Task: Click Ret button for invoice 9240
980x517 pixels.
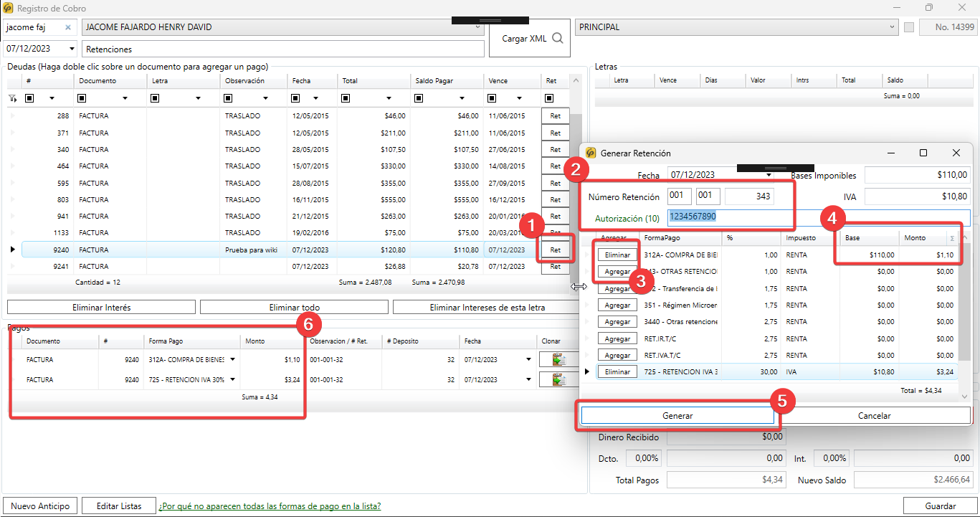Action: click(x=556, y=250)
